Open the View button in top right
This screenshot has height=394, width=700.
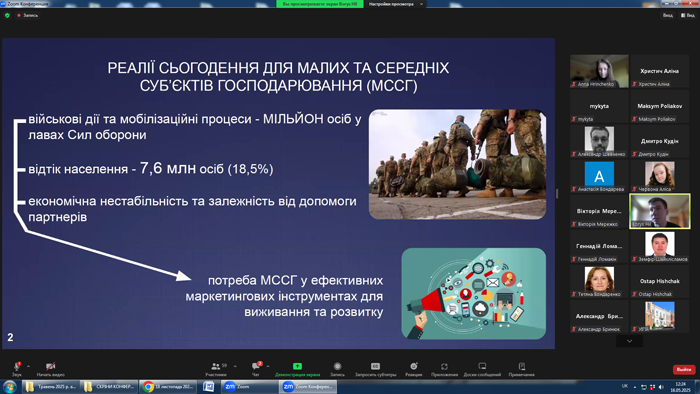click(688, 15)
